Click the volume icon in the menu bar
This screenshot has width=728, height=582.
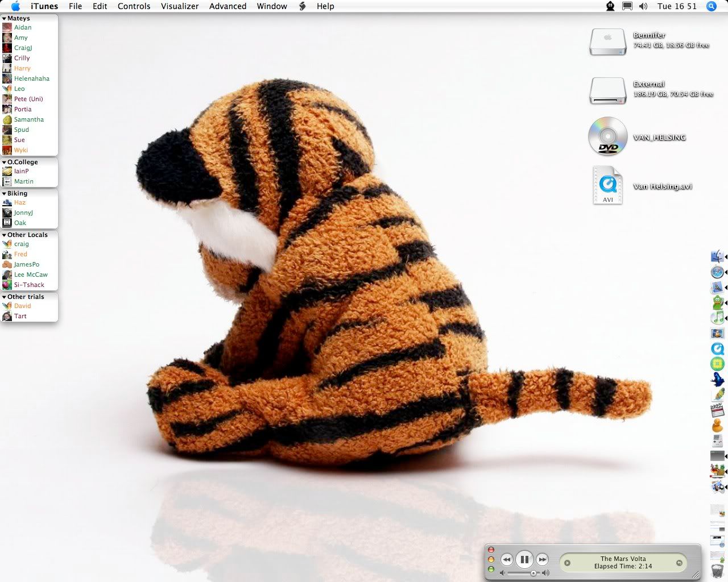click(x=643, y=6)
